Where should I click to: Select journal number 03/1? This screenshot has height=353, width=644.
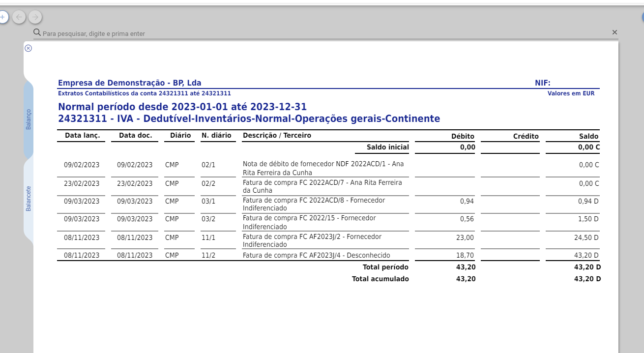(208, 201)
